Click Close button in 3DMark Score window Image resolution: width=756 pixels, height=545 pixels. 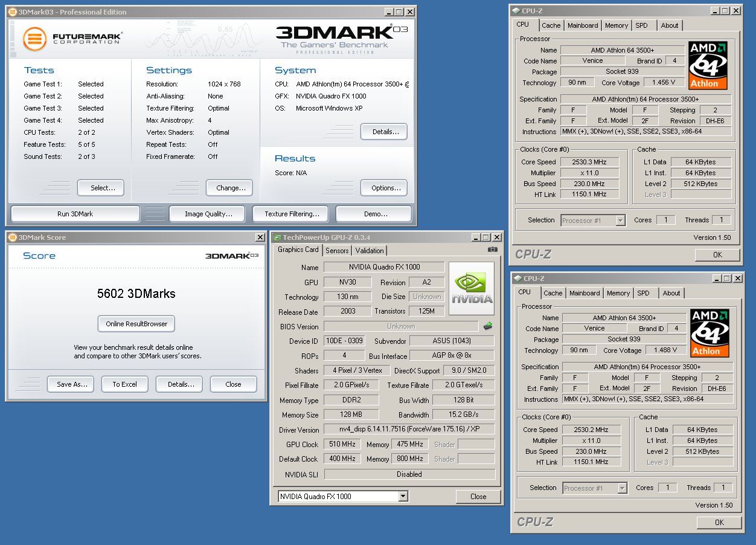(233, 384)
